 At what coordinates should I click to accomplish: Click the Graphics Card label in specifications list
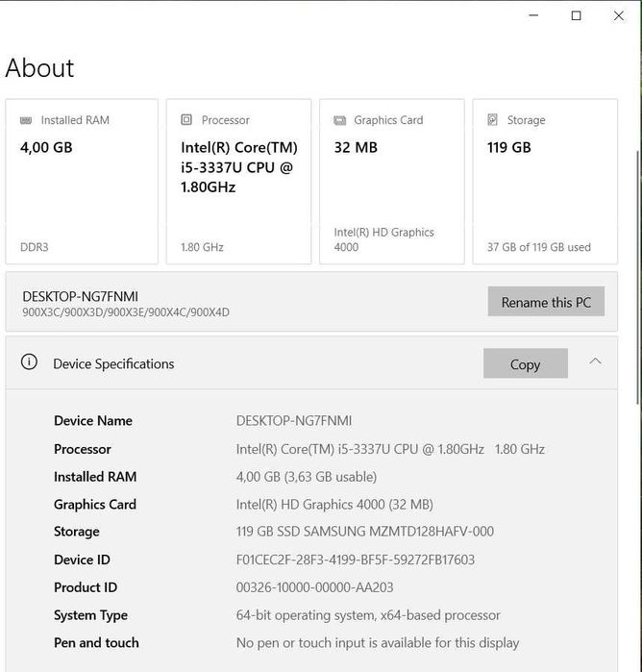click(95, 505)
